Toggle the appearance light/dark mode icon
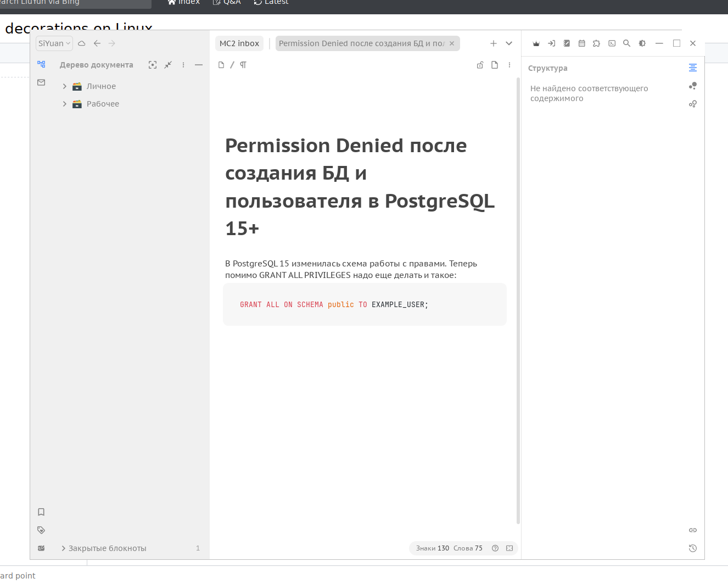The width and height of the screenshot is (728, 584). coord(642,43)
